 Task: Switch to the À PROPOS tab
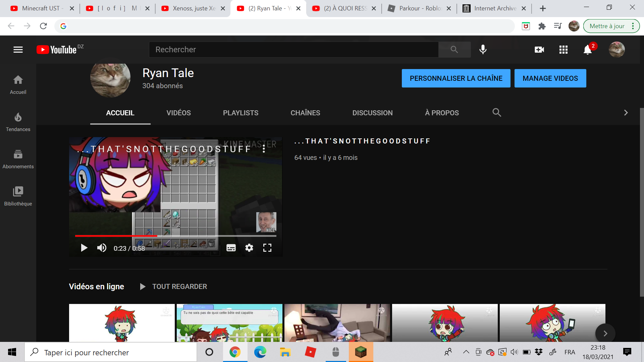coord(442,113)
